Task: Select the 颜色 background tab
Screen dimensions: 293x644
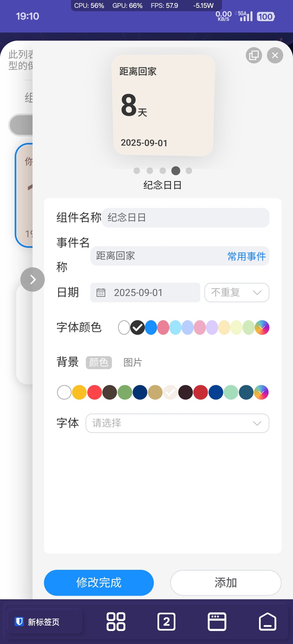Action: [99, 362]
